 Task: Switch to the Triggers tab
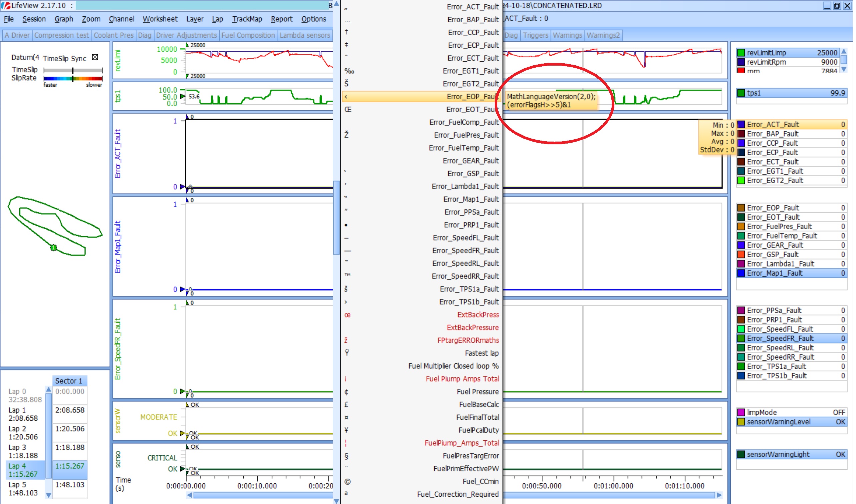(x=535, y=35)
